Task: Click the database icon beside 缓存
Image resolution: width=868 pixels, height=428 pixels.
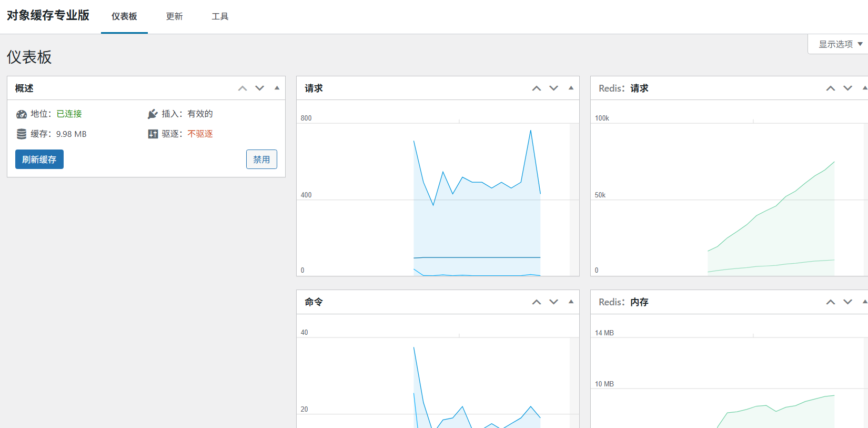Action: [x=22, y=134]
